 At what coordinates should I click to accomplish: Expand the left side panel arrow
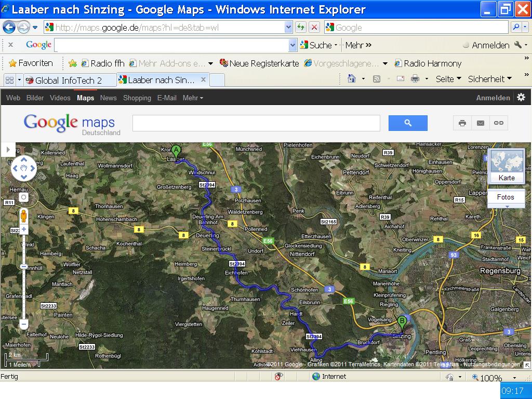point(8,149)
